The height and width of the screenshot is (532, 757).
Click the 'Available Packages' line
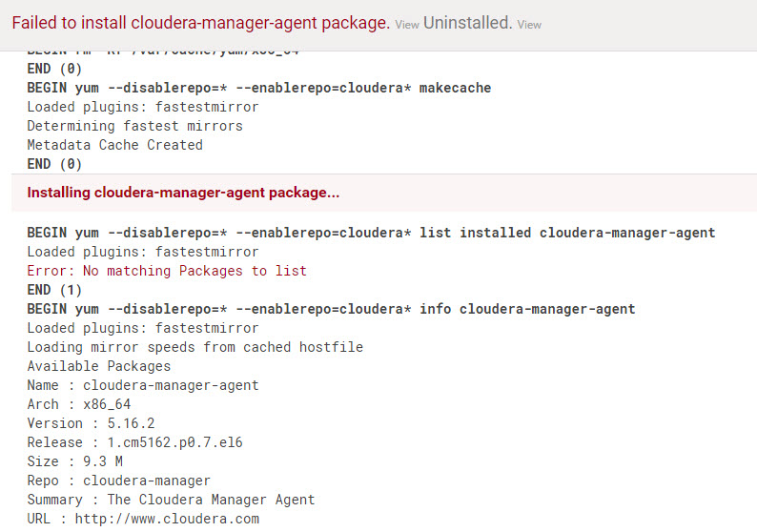pyautogui.click(x=98, y=366)
